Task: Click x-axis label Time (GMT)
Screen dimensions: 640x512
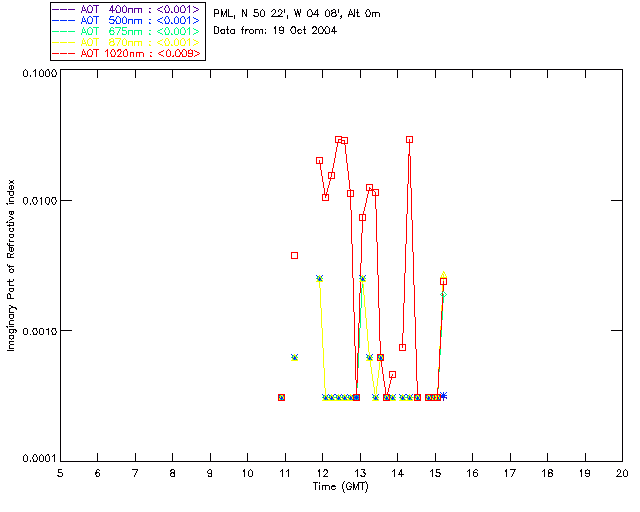Action: 340,487
